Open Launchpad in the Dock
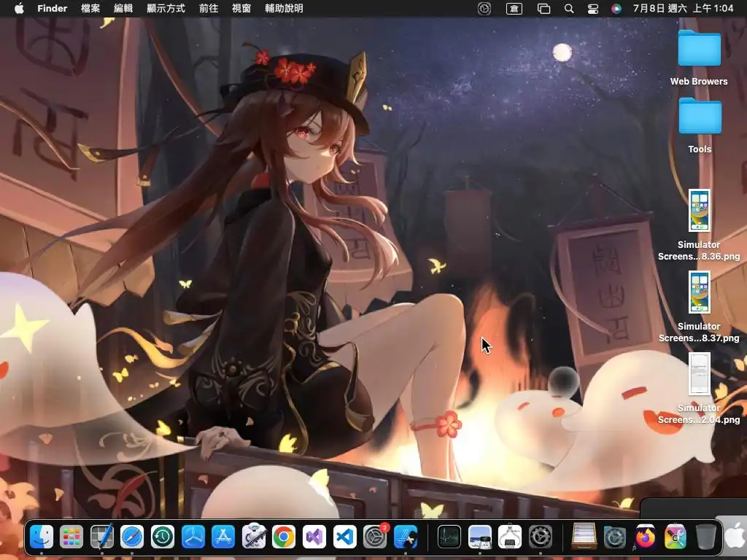 pyautogui.click(x=71, y=537)
